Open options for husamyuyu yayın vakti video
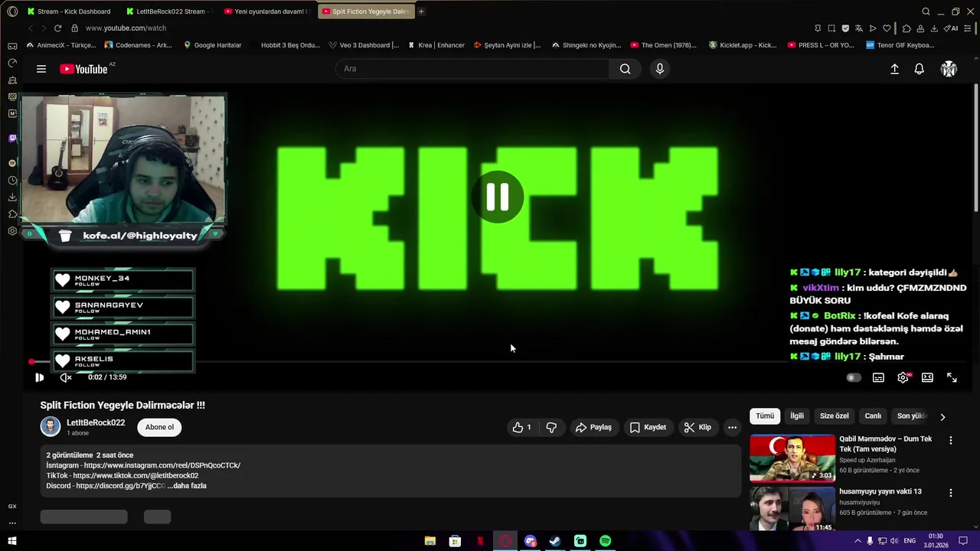 [x=951, y=494]
